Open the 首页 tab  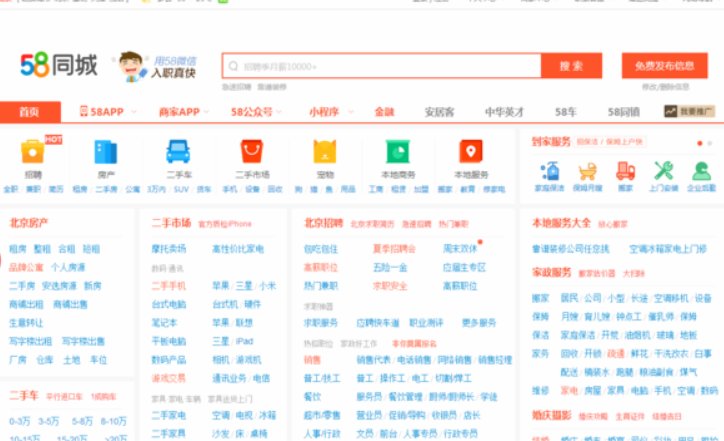[30, 112]
